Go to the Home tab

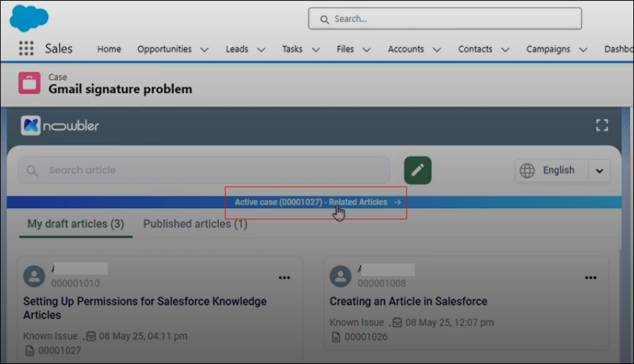pyautogui.click(x=109, y=49)
